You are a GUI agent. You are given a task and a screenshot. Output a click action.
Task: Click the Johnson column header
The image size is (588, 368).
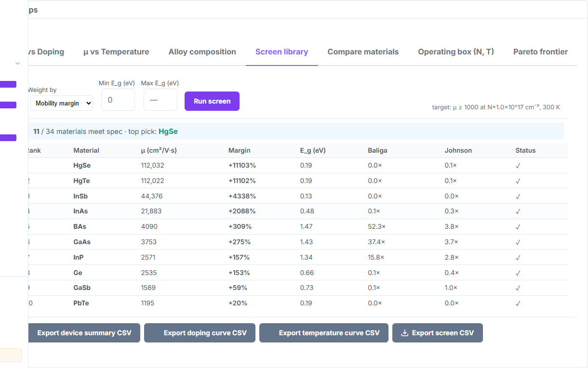pos(458,150)
